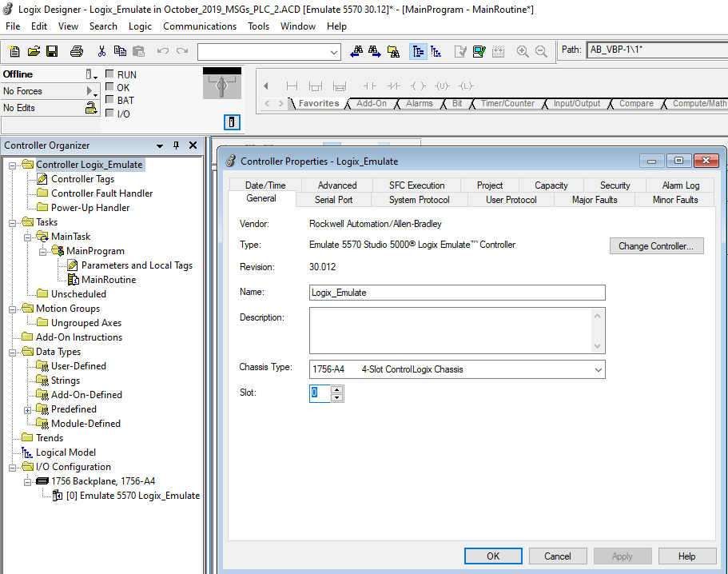Expand the Predefined data types node
This screenshot has width=728, height=574.
(x=28, y=410)
